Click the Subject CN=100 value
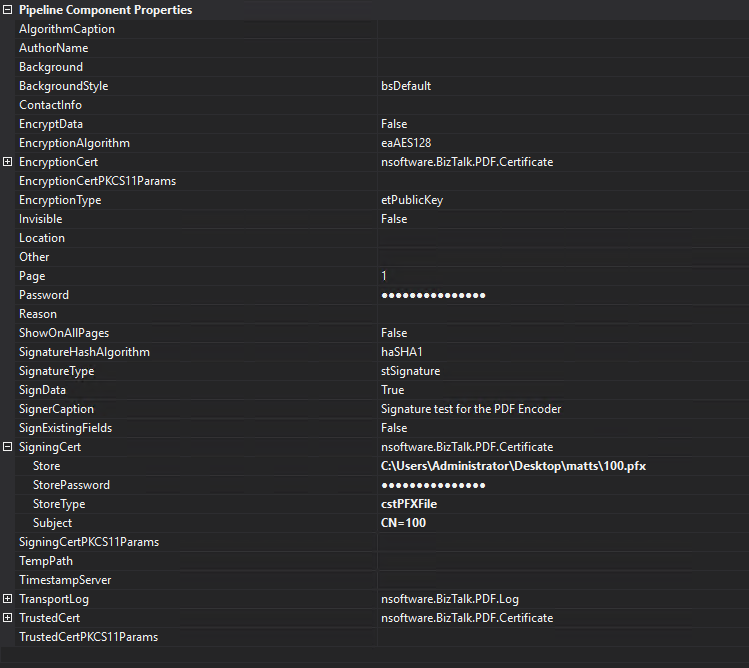Image resolution: width=749 pixels, height=668 pixels. click(403, 523)
